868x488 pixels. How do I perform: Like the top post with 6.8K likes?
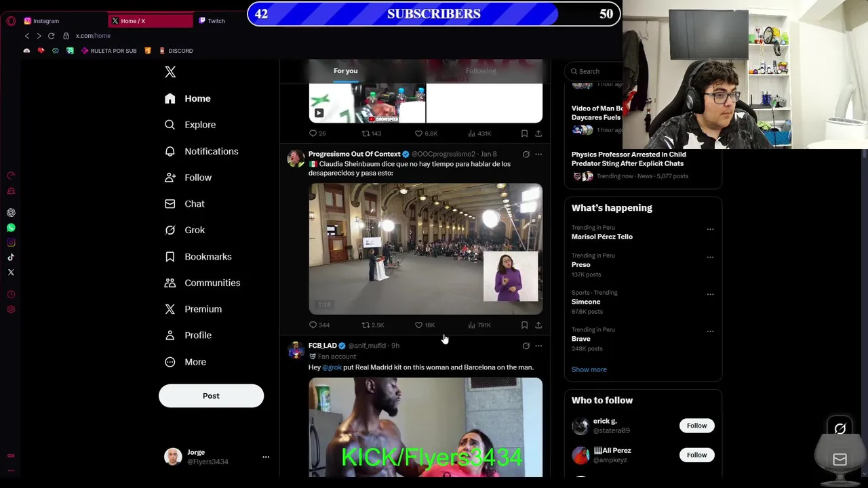click(x=426, y=134)
